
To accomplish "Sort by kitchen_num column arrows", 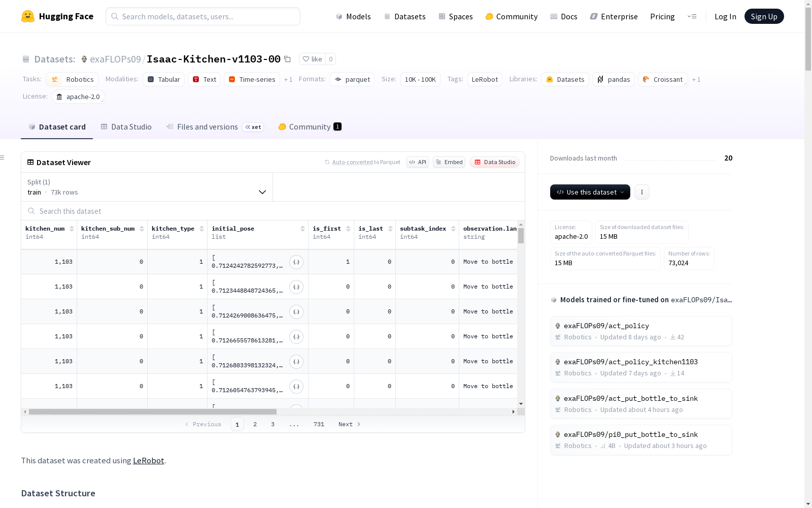I will (x=72, y=229).
